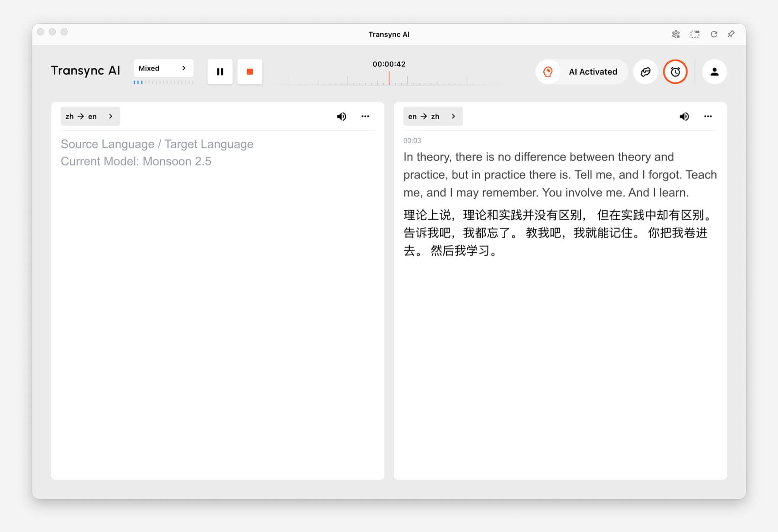Toggle the AI Activated button
Viewport: 778px width, 532px height.
pos(582,72)
